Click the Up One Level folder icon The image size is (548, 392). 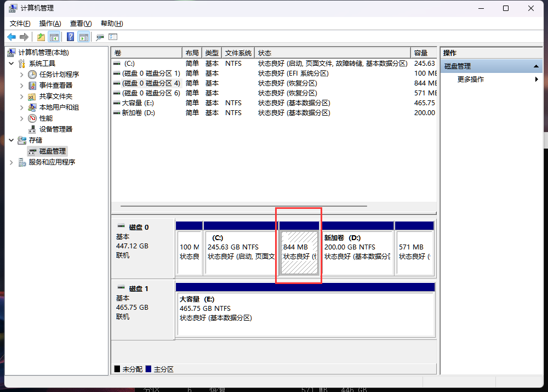[41, 37]
